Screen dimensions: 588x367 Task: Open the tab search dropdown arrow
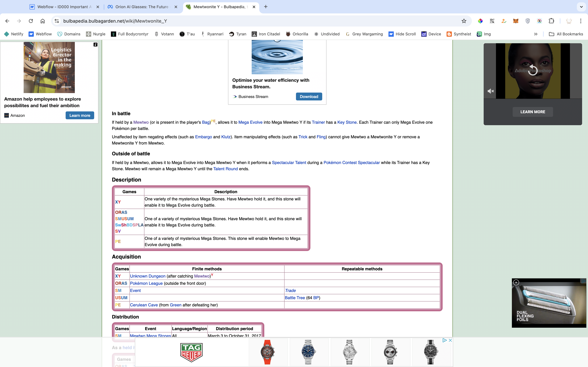(x=581, y=7)
